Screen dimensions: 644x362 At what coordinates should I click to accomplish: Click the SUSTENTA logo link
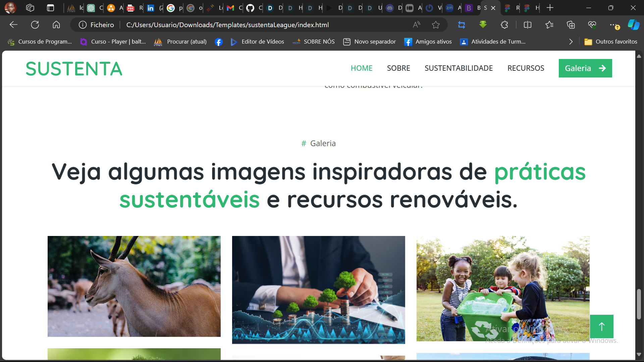[x=74, y=69]
